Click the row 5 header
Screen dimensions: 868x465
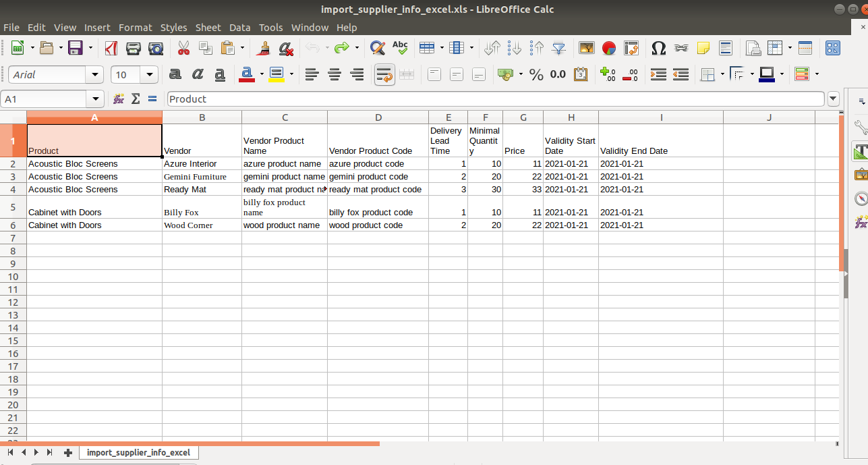13,207
